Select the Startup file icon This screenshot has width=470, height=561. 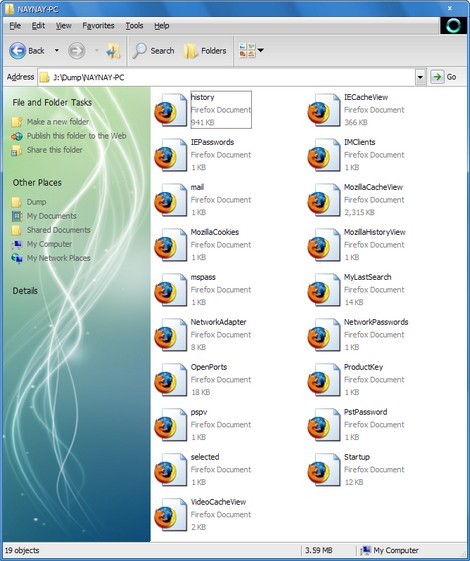point(324,470)
